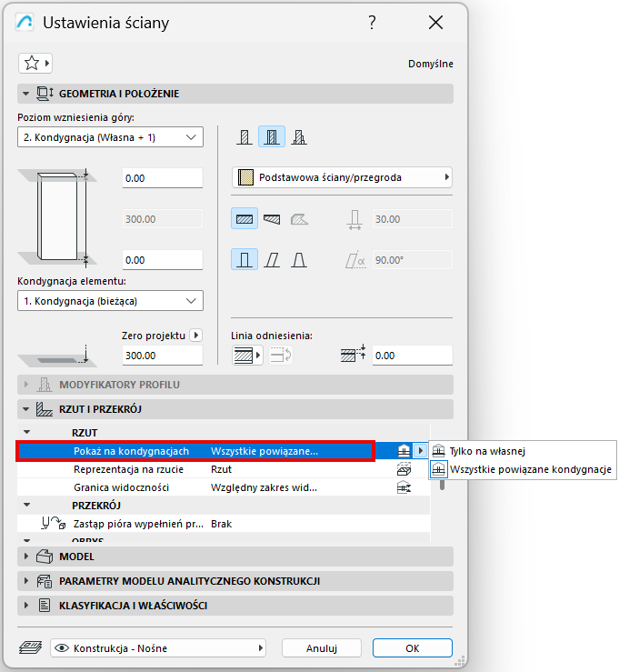619x672 pixels.
Task: Choose Tylko na własnej option
Action: 522,451
